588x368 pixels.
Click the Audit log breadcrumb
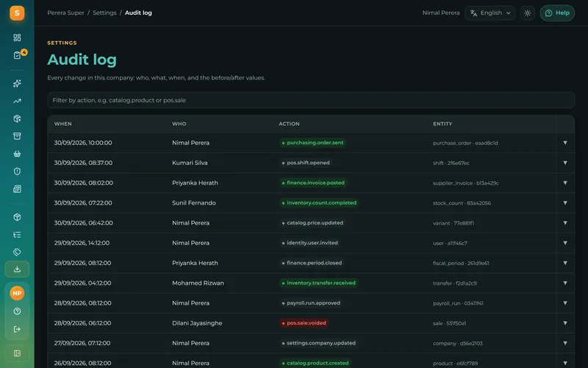click(138, 13)
